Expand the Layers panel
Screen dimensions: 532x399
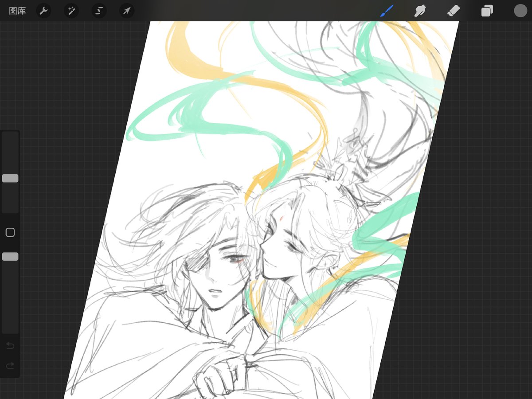[x=486, y=11]
